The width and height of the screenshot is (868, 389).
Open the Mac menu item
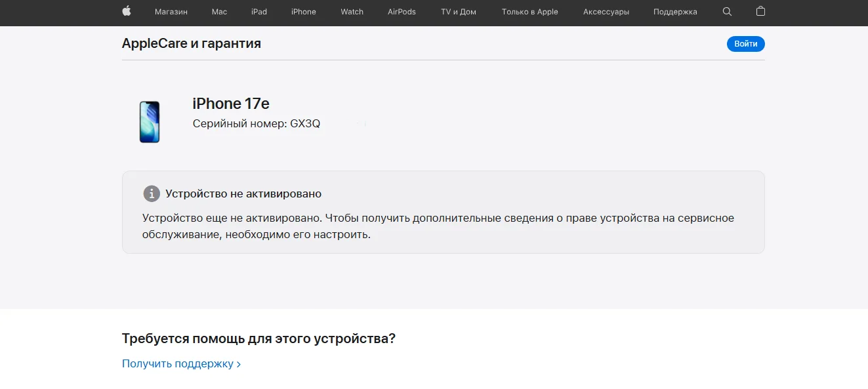[219, 12]
